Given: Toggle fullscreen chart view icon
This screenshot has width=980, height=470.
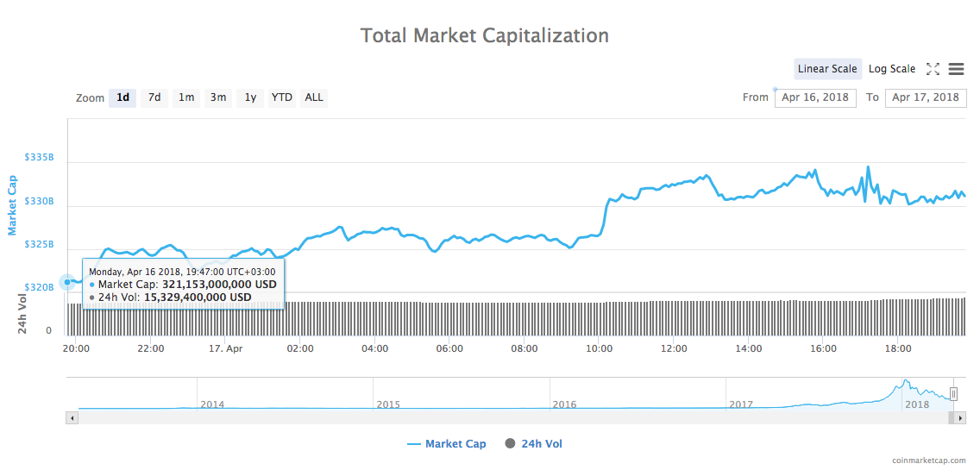Looking at the screenshot, I should point(933,69).
